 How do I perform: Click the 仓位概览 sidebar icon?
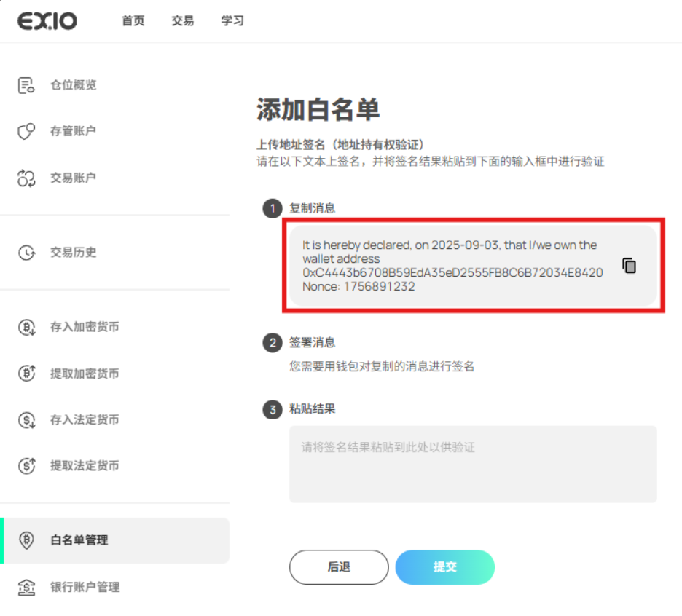point(26,85)
